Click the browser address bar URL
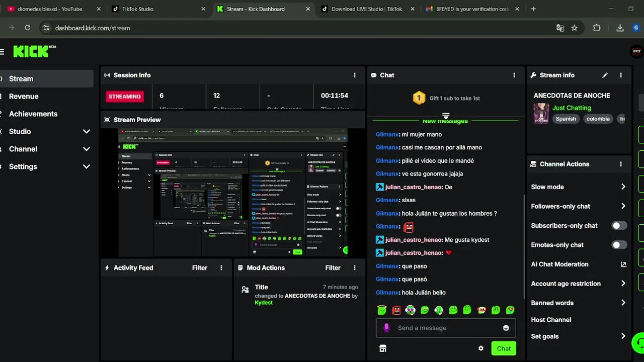This screenshot has width=644, height=362. pos(93,28)
